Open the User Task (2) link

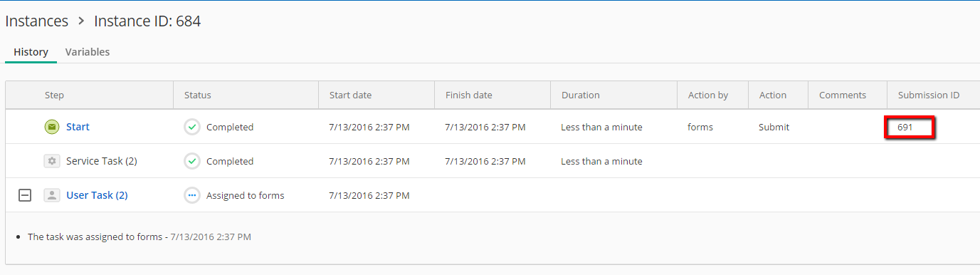click(97, 195)
